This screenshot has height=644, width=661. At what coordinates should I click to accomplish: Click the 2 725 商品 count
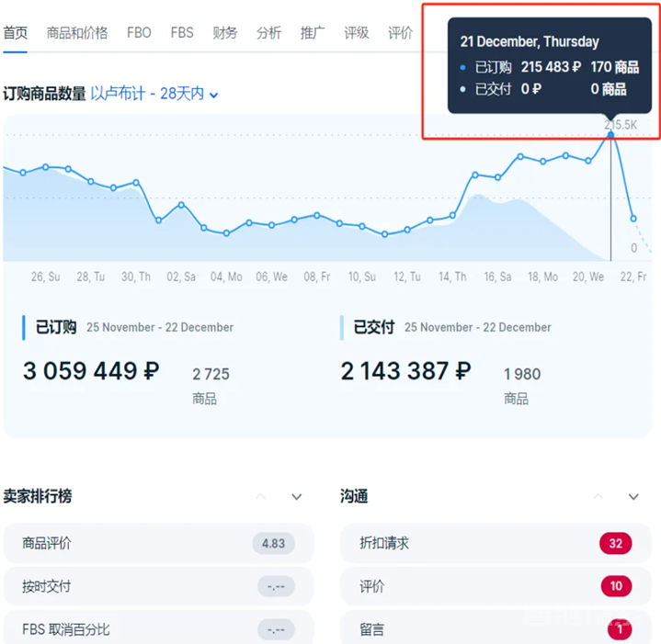coord(211,386)
